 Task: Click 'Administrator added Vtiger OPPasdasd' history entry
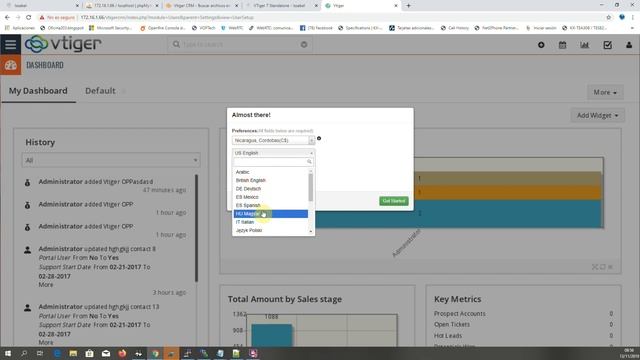pyautogui.click(x=96, y=182)
